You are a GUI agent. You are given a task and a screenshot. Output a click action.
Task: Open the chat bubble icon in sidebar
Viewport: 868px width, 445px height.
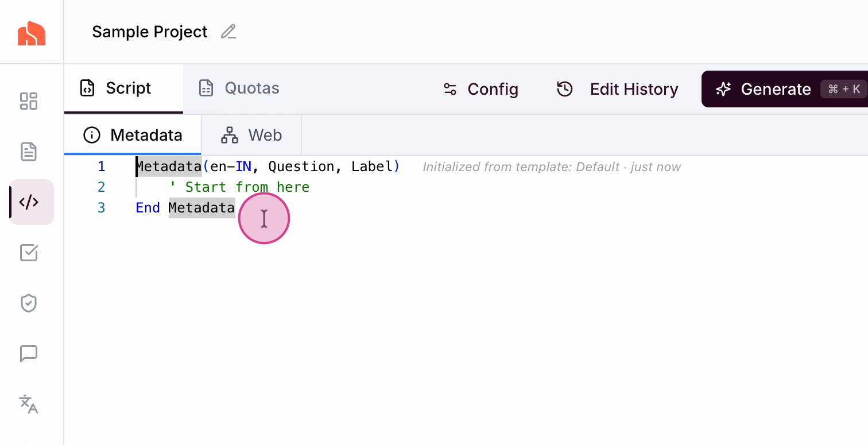pos(29,354)
